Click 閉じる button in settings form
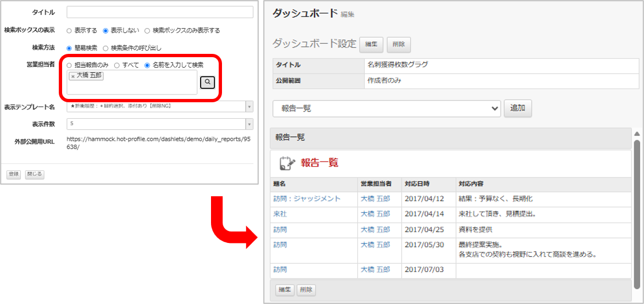644x304 pixels. [35, 174]
